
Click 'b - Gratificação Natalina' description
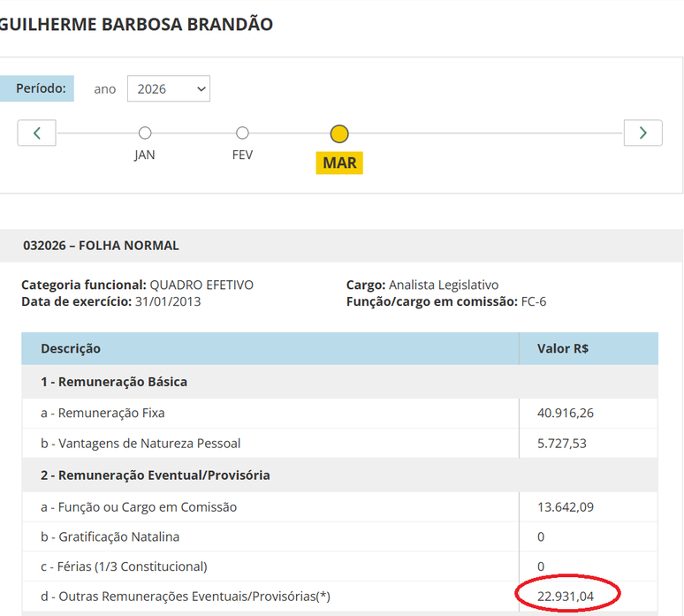pos(110,536)
